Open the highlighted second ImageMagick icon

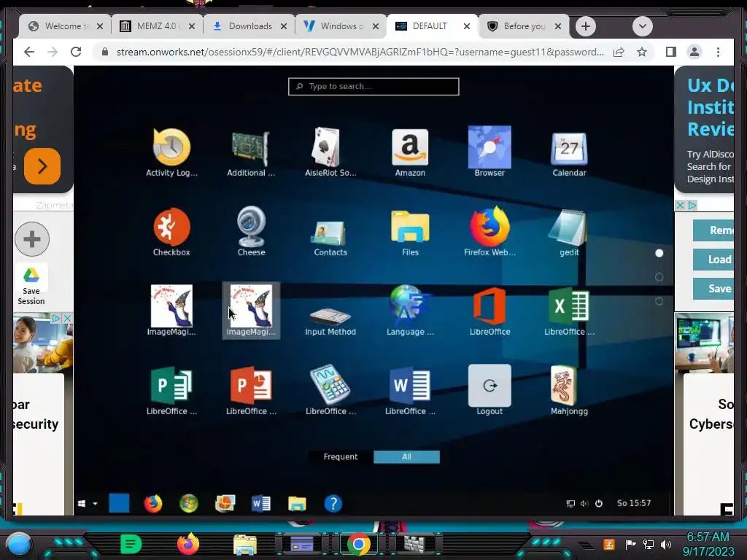click(251, 311)
